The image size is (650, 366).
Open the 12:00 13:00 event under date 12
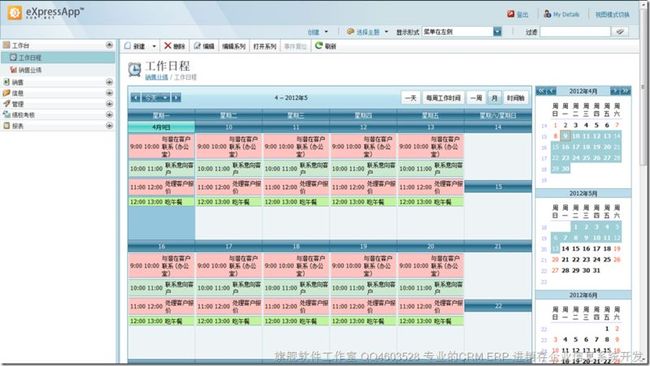(363, 202)
